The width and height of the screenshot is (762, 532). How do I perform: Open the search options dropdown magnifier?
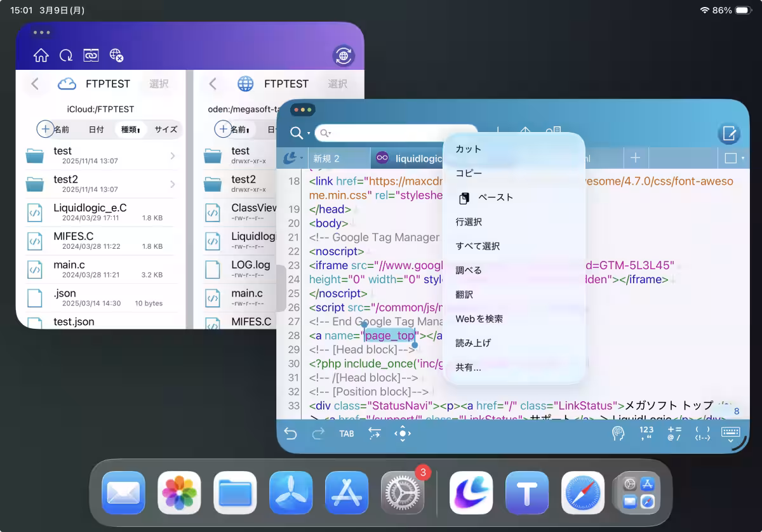299,133
